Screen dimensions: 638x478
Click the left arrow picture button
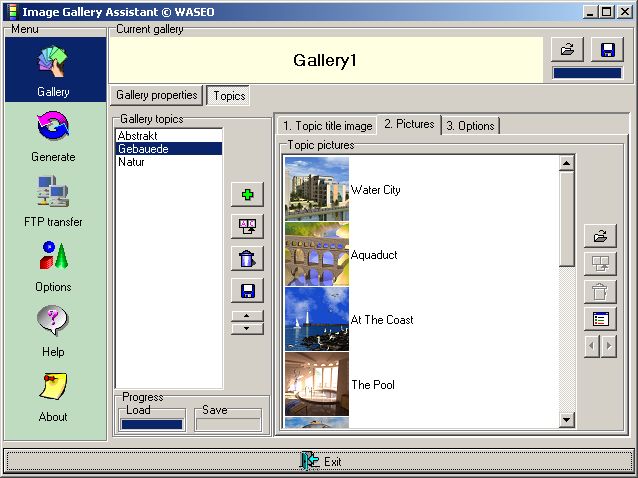(x=592, y=346)
